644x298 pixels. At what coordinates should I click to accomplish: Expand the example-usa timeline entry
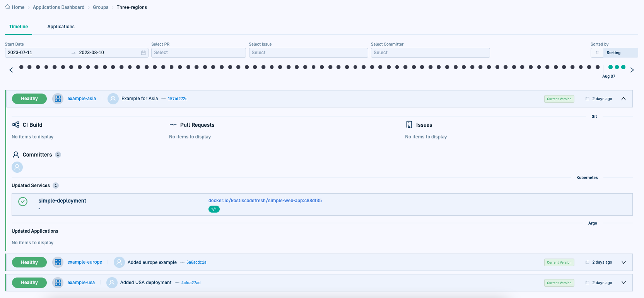tap(624, 283)
